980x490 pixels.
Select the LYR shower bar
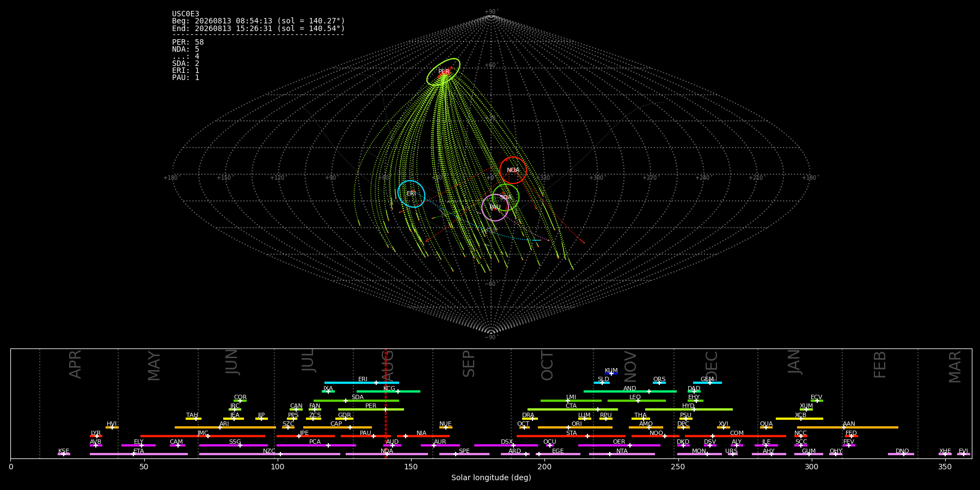[96, 436]
